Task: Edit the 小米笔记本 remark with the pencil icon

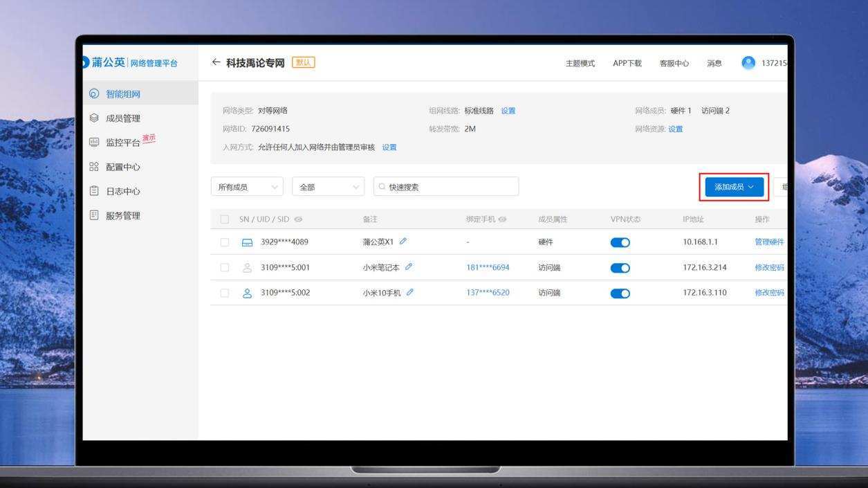Action: point(409,266)
